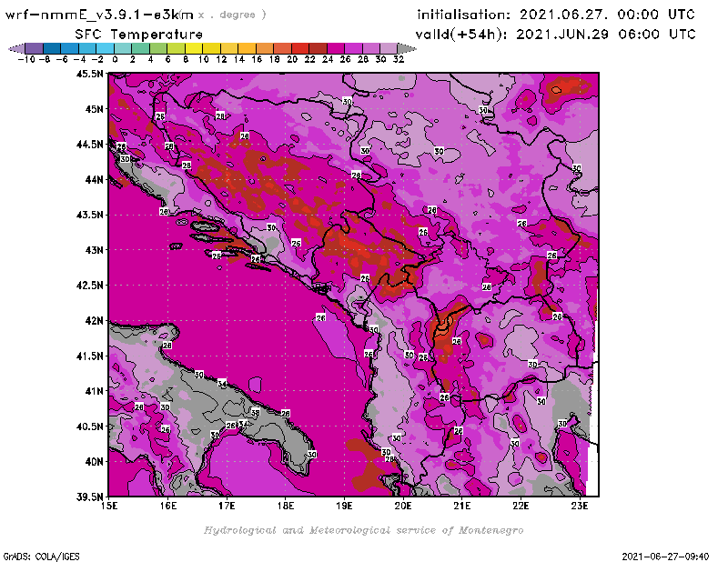The height and width of the screenshot is (562, 728).
Task: Click the 23E longitude label
Action: pos(580,506)
